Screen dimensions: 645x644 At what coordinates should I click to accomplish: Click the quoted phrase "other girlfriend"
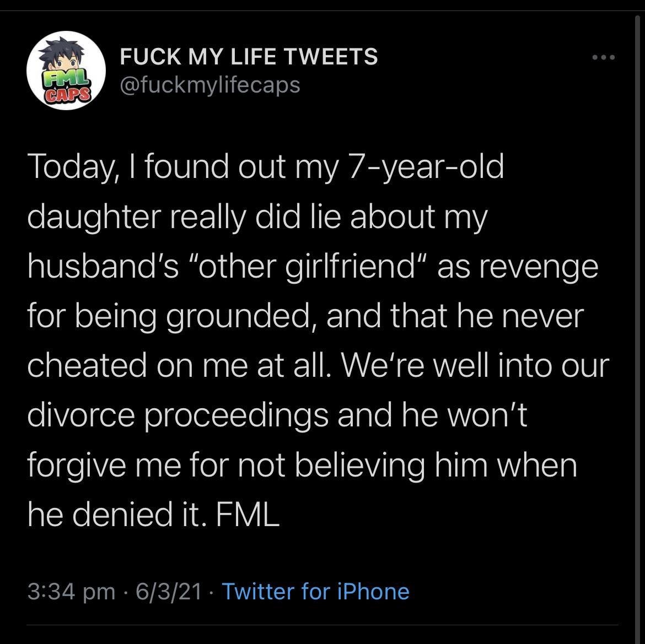point(313,266)
